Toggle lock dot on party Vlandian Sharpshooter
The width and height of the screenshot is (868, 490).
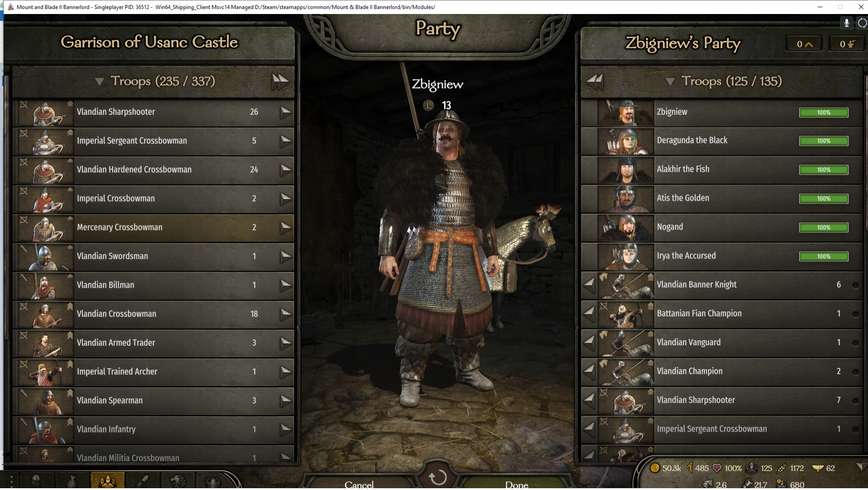(855, 401)
